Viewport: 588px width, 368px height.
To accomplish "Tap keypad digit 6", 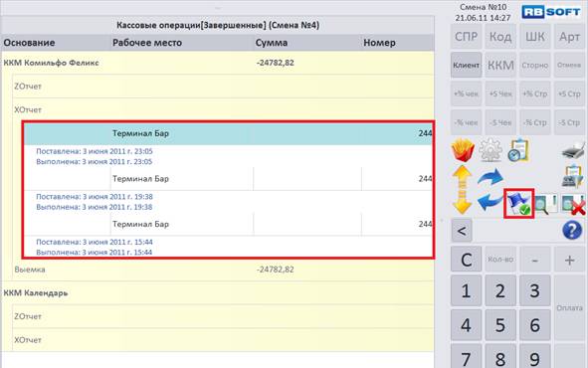I will (534, 325).
